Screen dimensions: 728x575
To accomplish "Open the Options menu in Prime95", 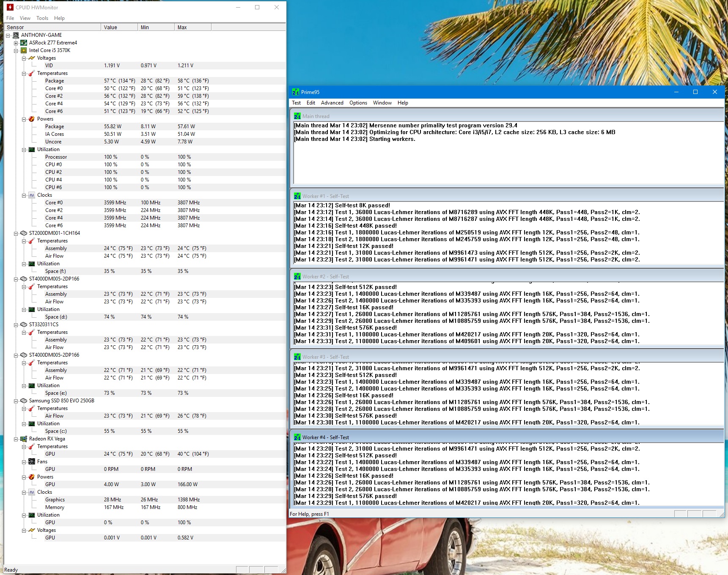I will coord(358,103).
